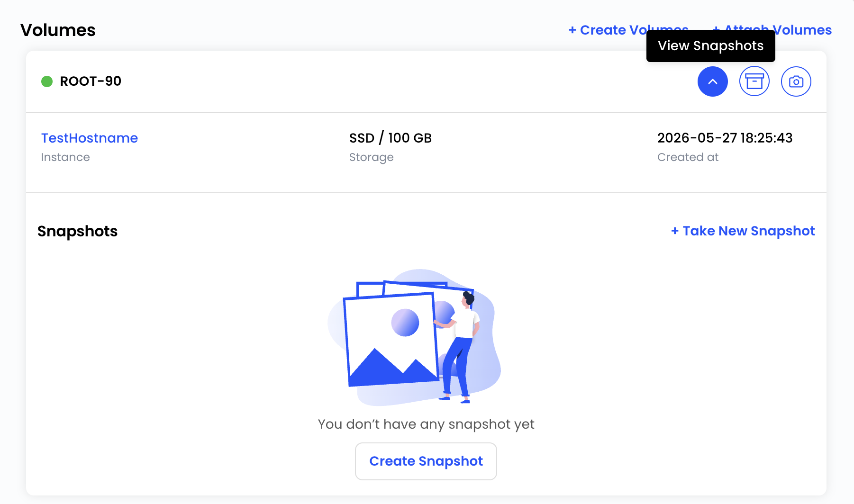
Task: Click the Take New Snapshot link
Action: pos(743,231)
